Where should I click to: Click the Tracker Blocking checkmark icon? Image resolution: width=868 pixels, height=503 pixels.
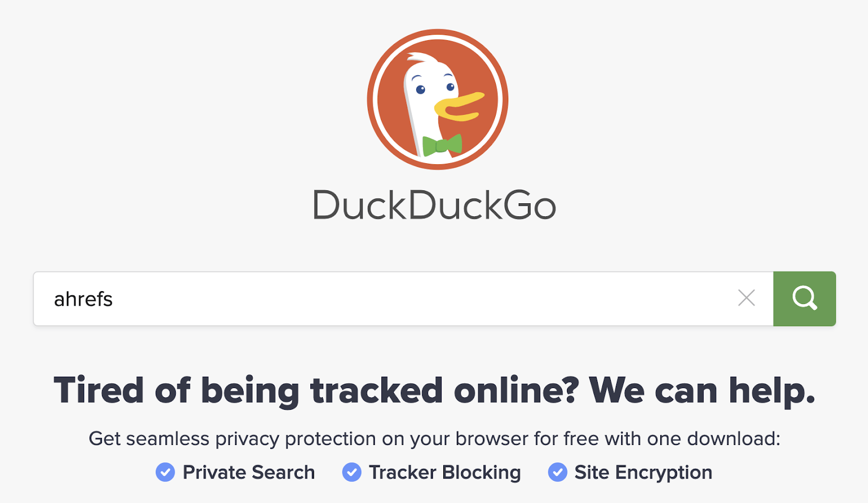click(352, 472)
